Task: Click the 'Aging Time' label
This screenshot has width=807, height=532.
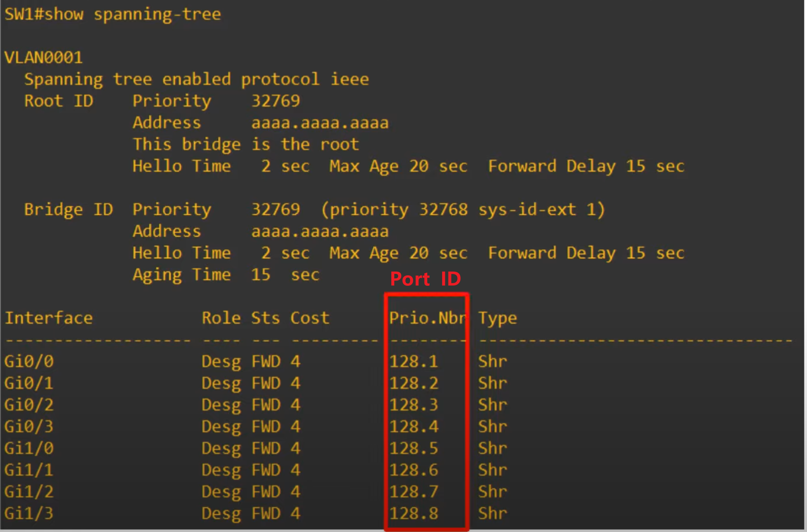Action: pos(182,275)
